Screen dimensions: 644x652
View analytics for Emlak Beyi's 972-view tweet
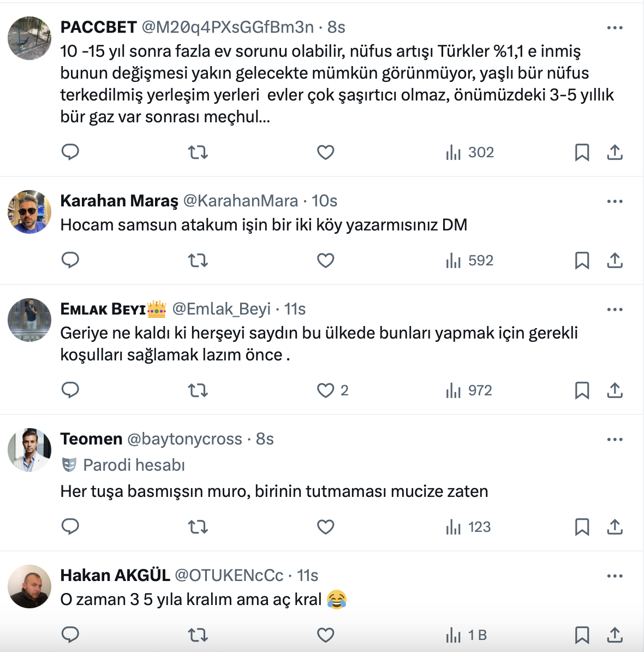pos(469,390)
